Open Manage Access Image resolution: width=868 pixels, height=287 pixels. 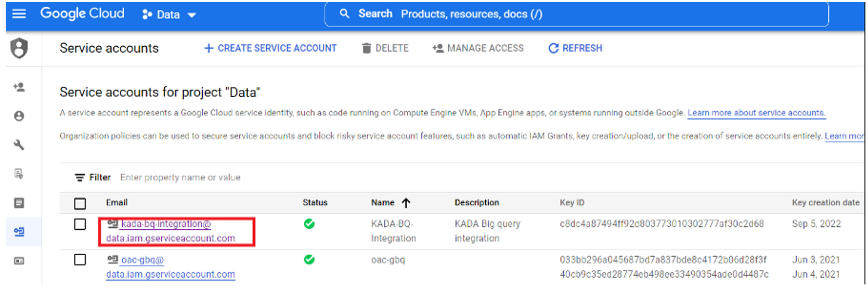tap(478, 48)
